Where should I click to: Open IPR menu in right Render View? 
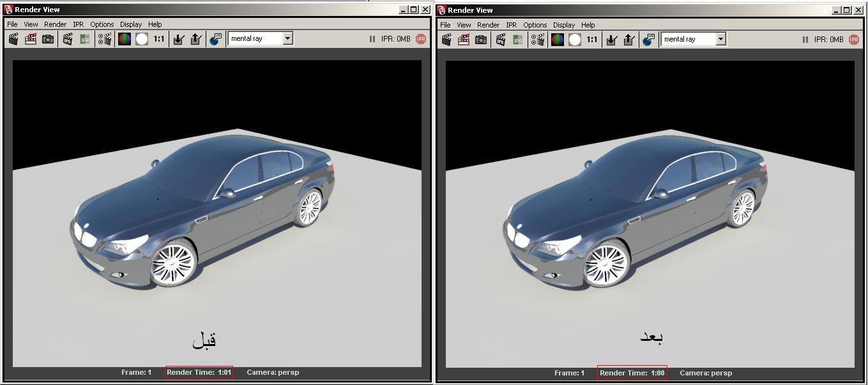(x=511, y=25)
